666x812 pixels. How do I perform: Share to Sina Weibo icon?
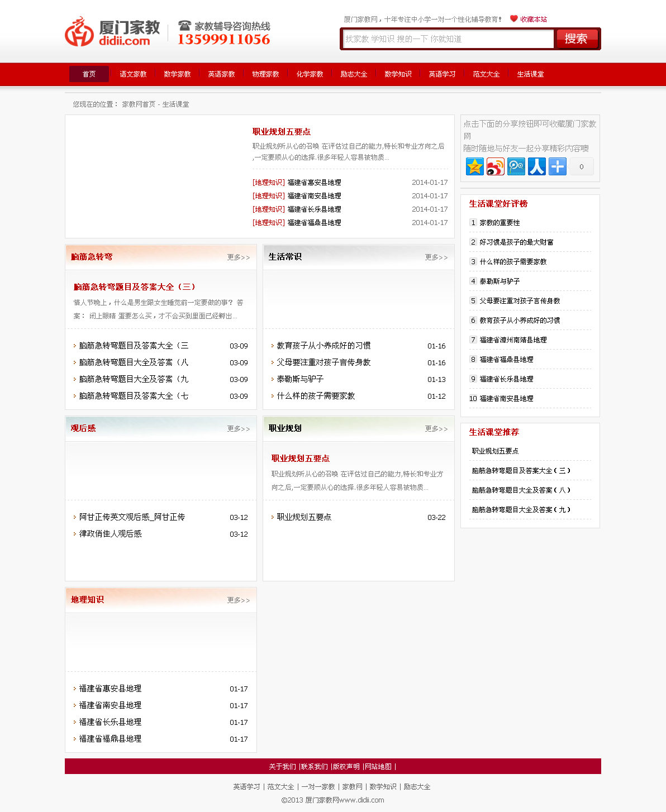click(x=495, y=166)
